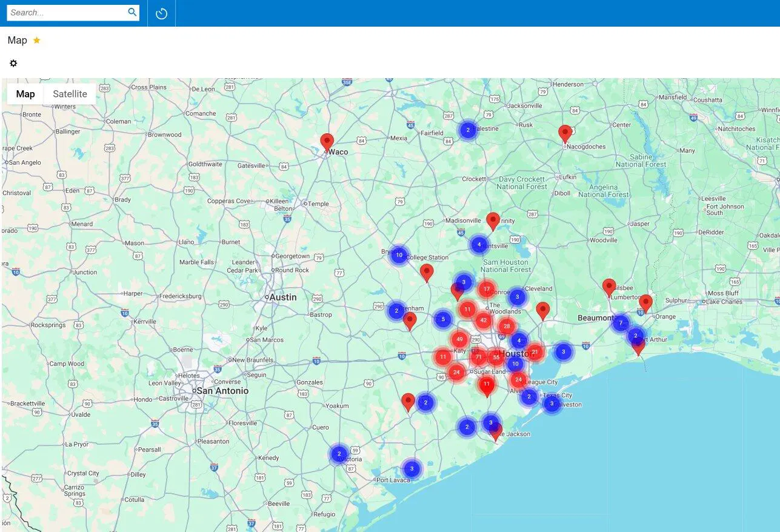Open the gear settings menu
780x532 pixels.
[13, 64]
